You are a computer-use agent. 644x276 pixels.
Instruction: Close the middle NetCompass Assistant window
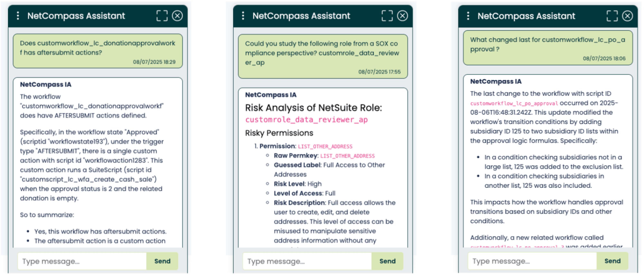coord(403,16)
